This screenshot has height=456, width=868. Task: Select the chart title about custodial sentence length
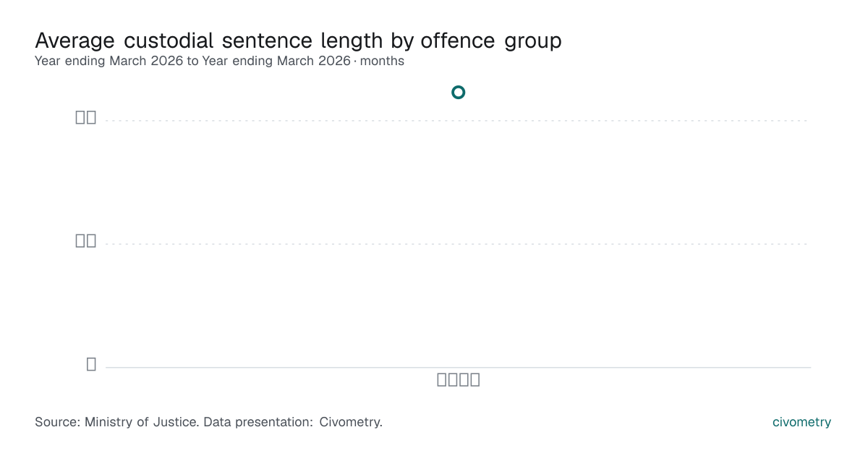pyautogui.click(x=298, y=41)
